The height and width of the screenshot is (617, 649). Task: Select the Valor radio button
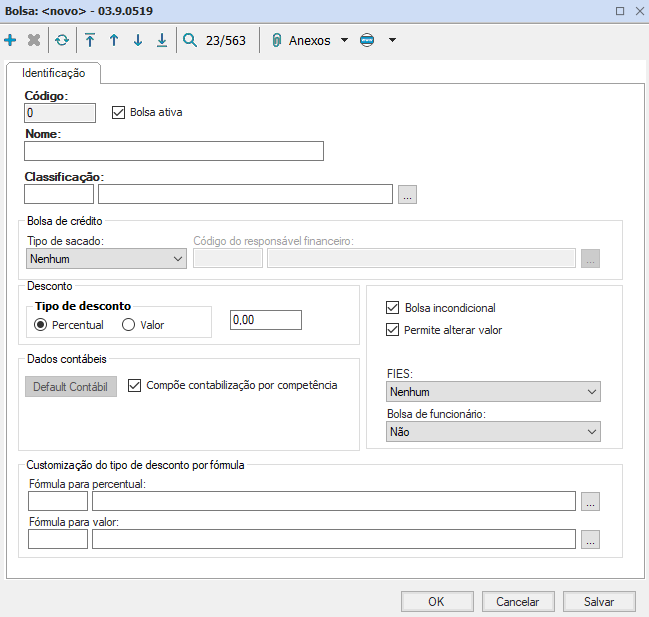pos(128,325)
